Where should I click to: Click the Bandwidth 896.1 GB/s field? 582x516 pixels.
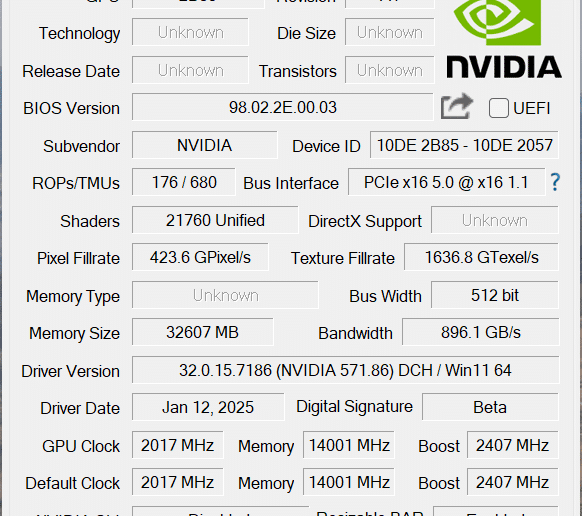click(481, 332)
